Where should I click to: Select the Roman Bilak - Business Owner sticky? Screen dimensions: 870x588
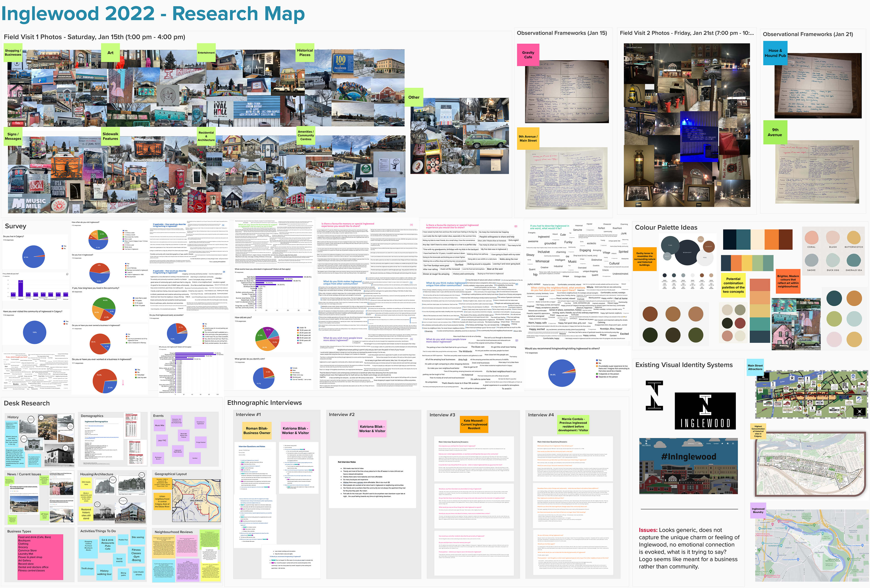pos(257,431)
